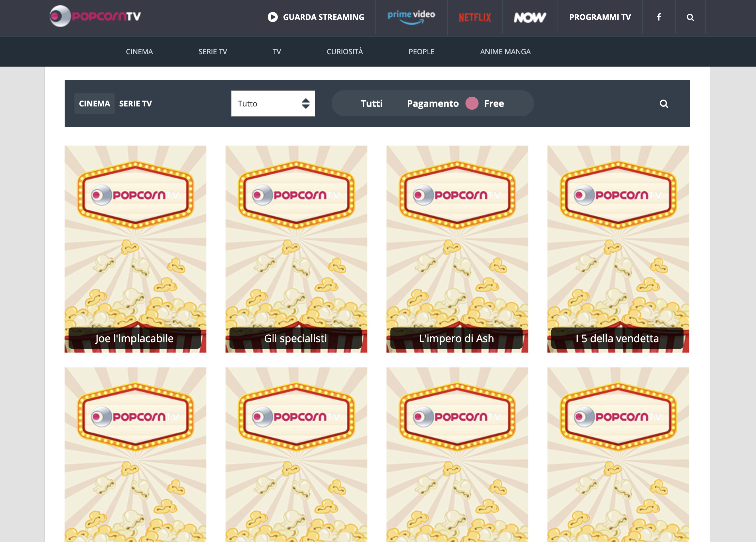Open the Prime Video logo link

[x=411, y=17]
